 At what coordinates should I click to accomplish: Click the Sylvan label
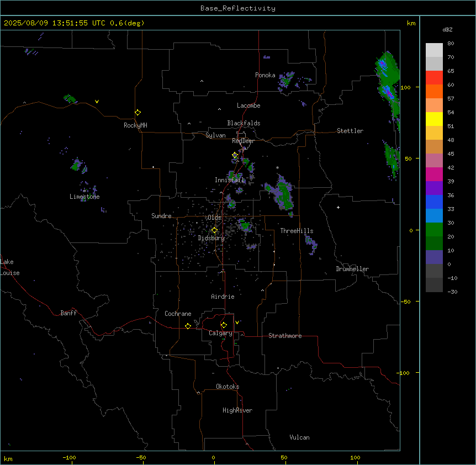[215, 135]
